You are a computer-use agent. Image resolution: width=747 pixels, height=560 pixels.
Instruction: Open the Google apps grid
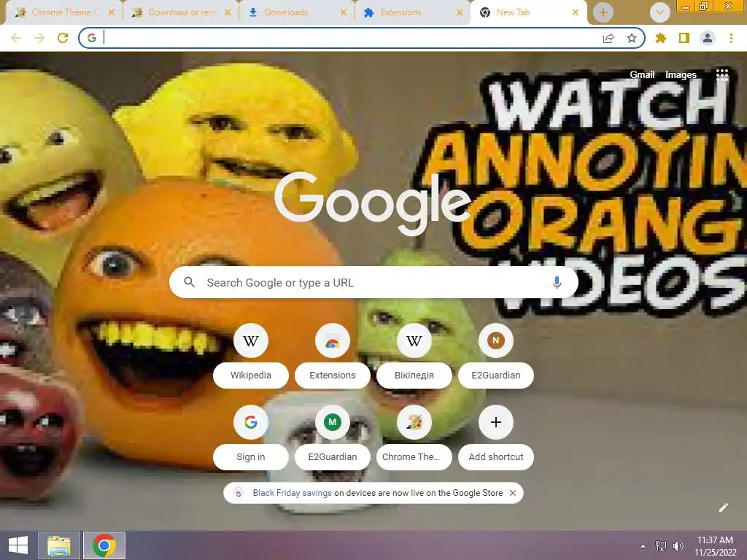tap(722, 75)
